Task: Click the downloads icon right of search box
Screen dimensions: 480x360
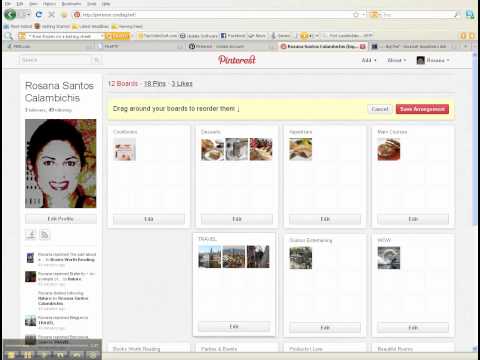Action: [x=469, y=14]
